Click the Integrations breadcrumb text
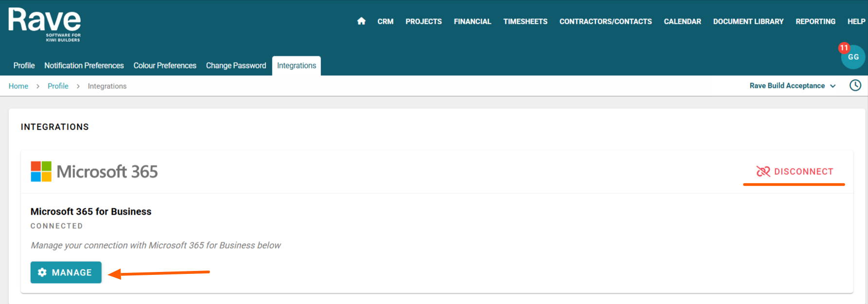868x304 pixels. point(107,86)
